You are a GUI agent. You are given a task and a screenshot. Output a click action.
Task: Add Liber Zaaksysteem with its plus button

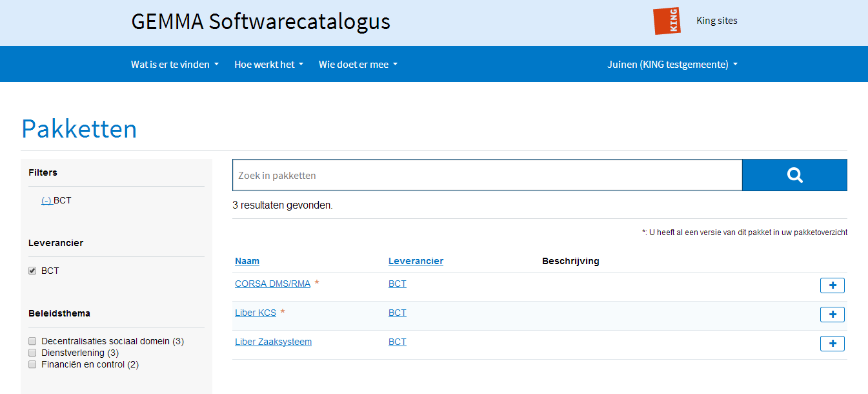point(833,344)
